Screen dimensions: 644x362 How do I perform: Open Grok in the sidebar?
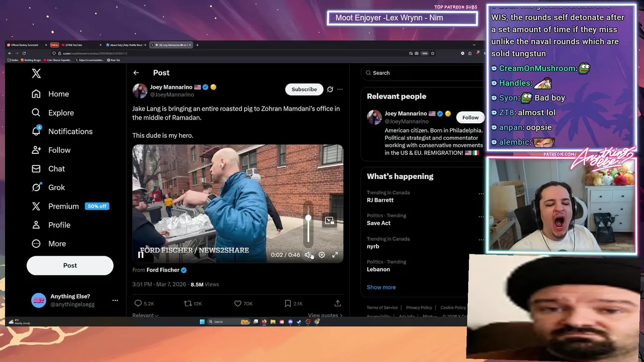pos(48,187)
